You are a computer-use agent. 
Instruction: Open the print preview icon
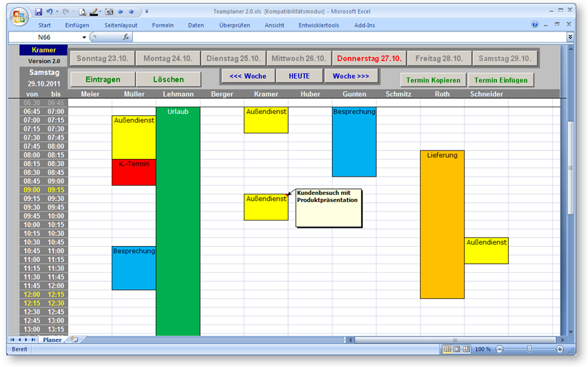[82, 12]
